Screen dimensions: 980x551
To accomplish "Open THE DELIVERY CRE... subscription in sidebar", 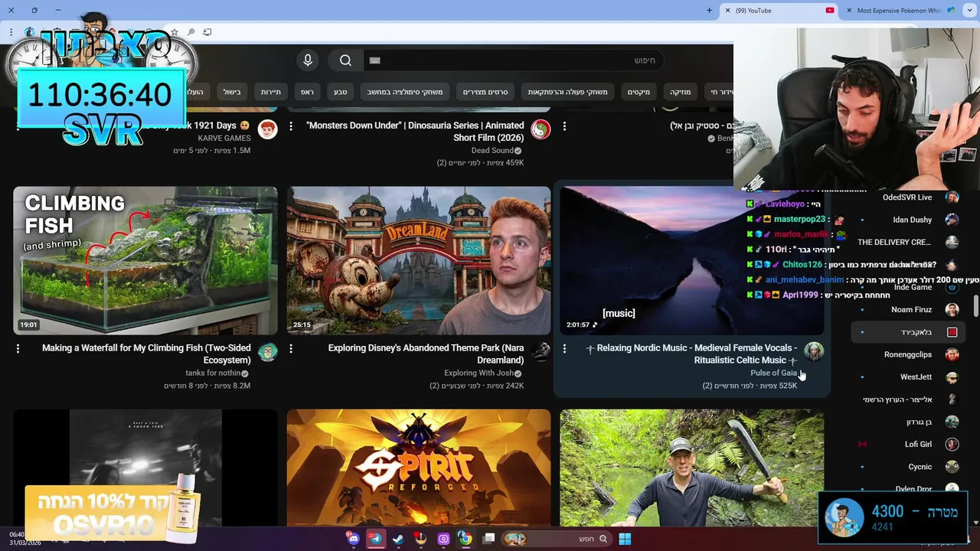I will 907,242.
